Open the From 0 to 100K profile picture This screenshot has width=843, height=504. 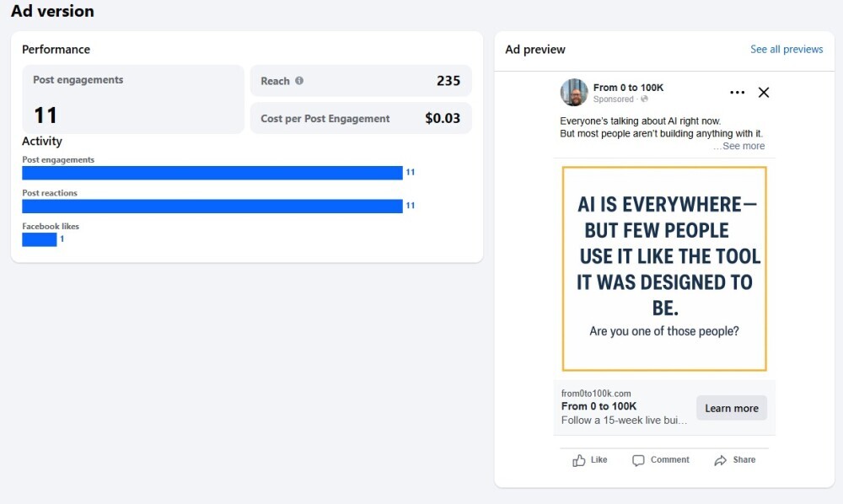(x=574, y=94)
